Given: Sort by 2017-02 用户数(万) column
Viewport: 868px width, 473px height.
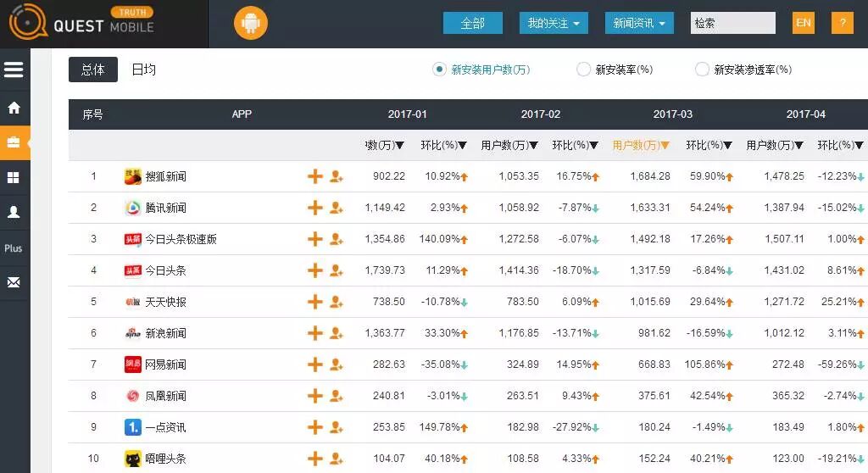Looking at the screenshot, I should (509, 145).
